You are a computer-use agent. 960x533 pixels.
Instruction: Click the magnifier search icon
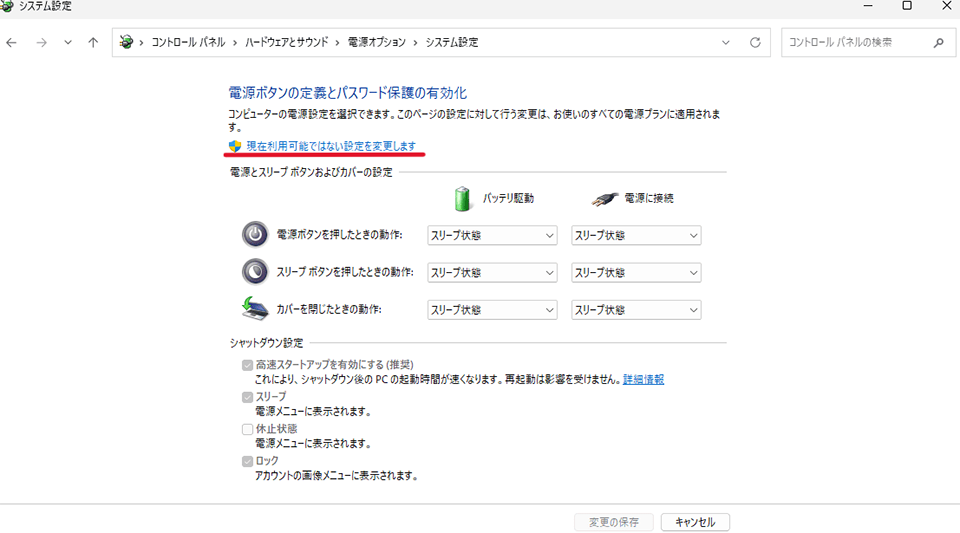[939, 43]
